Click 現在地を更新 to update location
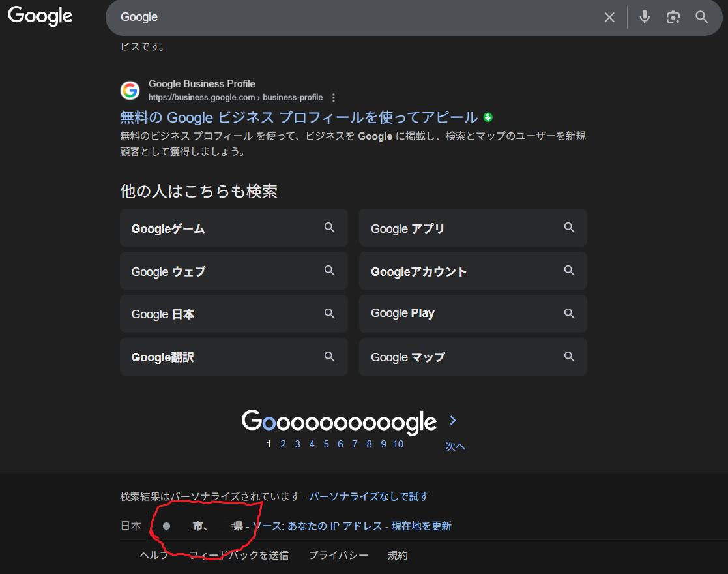 [x=421, y=526]
